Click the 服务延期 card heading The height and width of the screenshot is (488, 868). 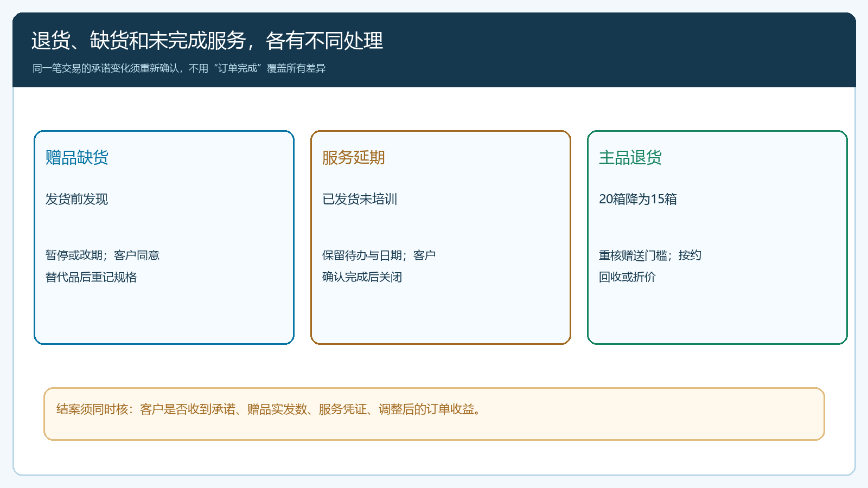pos(354,157)
